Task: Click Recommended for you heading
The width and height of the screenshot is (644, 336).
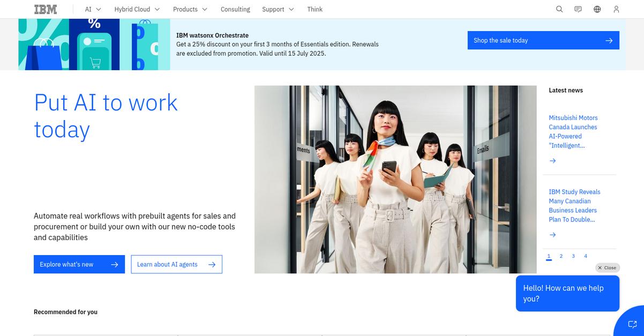Action: (65, 312)
